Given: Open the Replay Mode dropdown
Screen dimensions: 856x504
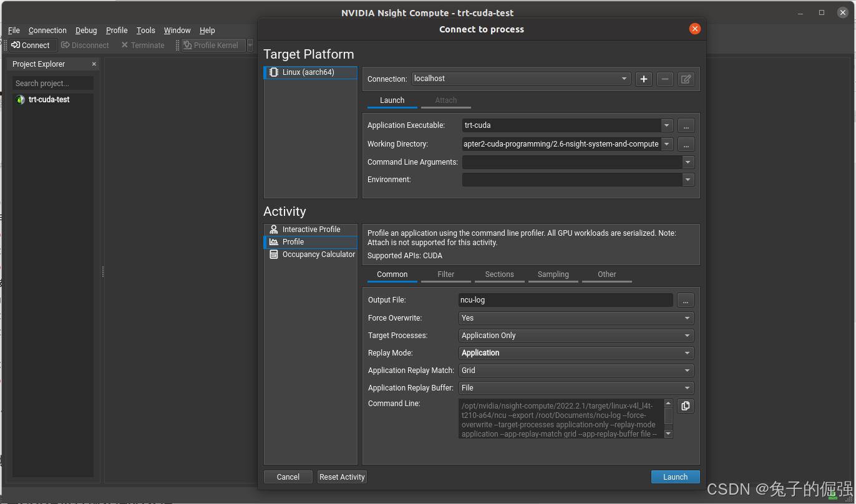Looking at the screenshot, I should (x=576, y=353).
